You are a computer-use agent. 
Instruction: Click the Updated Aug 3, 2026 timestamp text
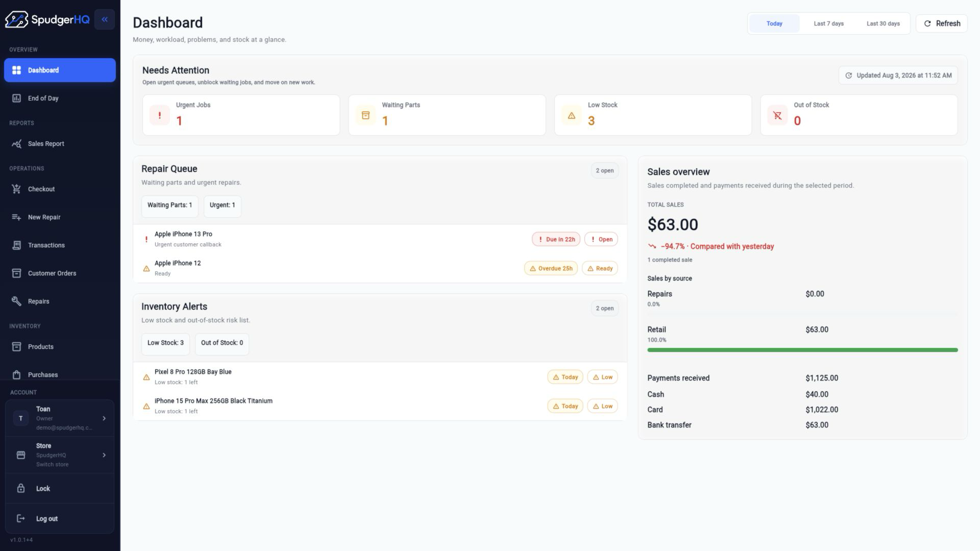pyautogui.click(x=904, y=75)
